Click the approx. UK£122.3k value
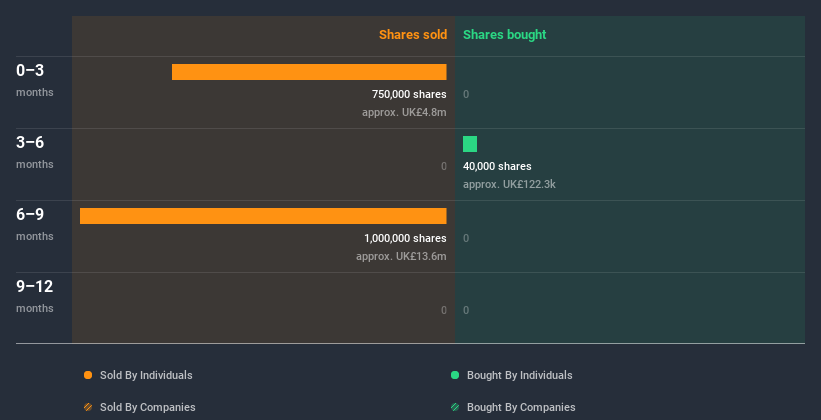This screenshot has width=821, height=420. coord(509,184)
